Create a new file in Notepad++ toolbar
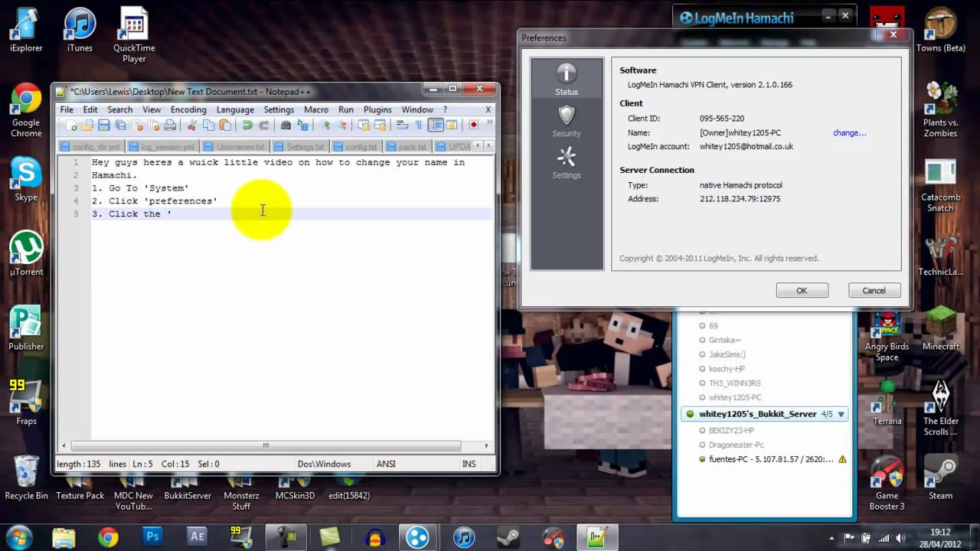 [71, 126]
